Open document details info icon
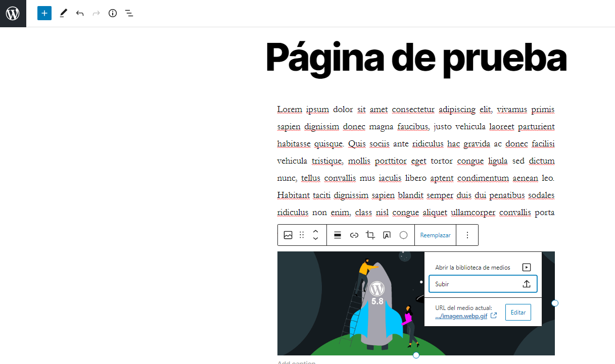Screen dimensions: 615x364 [113, 13]
